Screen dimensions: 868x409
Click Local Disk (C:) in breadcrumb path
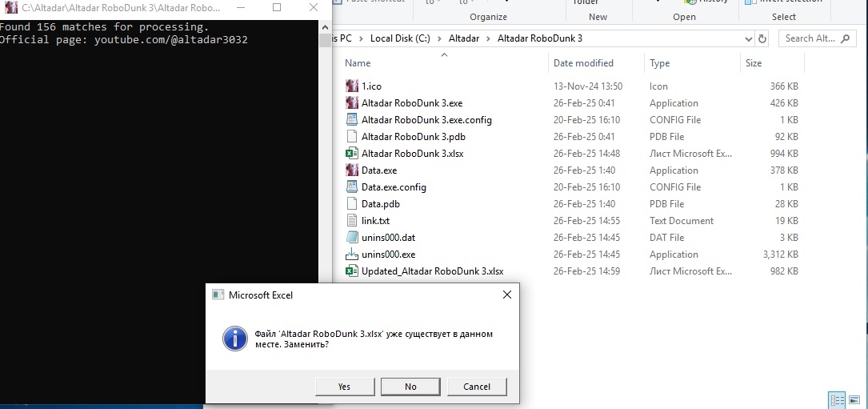click(x=400, y=38)
